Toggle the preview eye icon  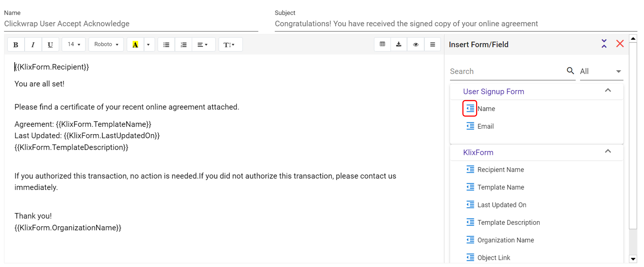tap(415, 44)
